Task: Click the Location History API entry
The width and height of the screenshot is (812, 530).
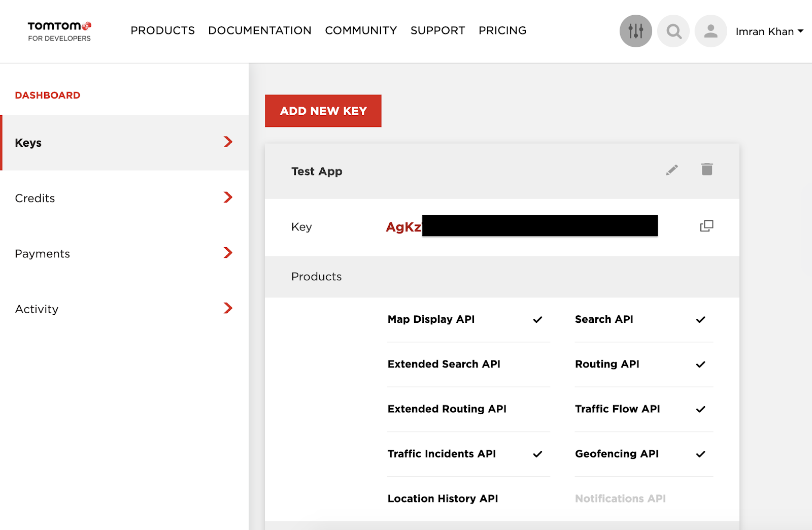Action: tap(443, 499)
